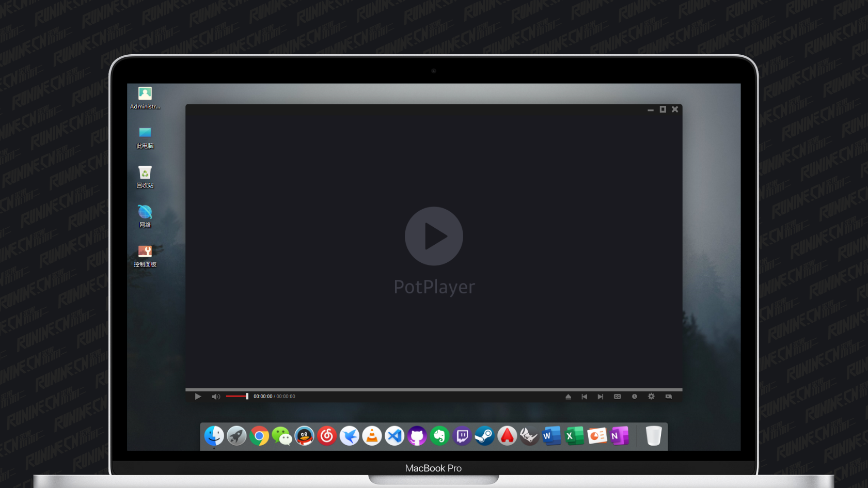Click the large center play button in PotPlayer
Image resolution: width=868 pixels, height=488 pixels.
tap(434, 237)
